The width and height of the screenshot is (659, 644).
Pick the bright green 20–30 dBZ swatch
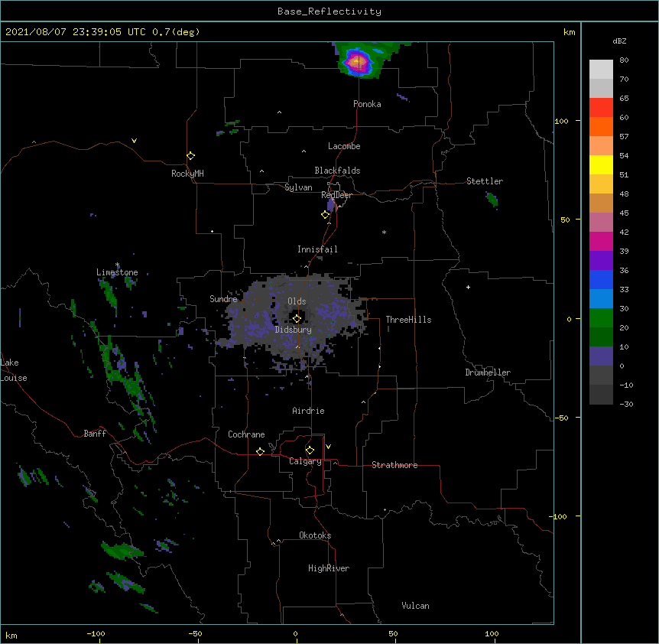pyautogui.click(x=601, y=318)
